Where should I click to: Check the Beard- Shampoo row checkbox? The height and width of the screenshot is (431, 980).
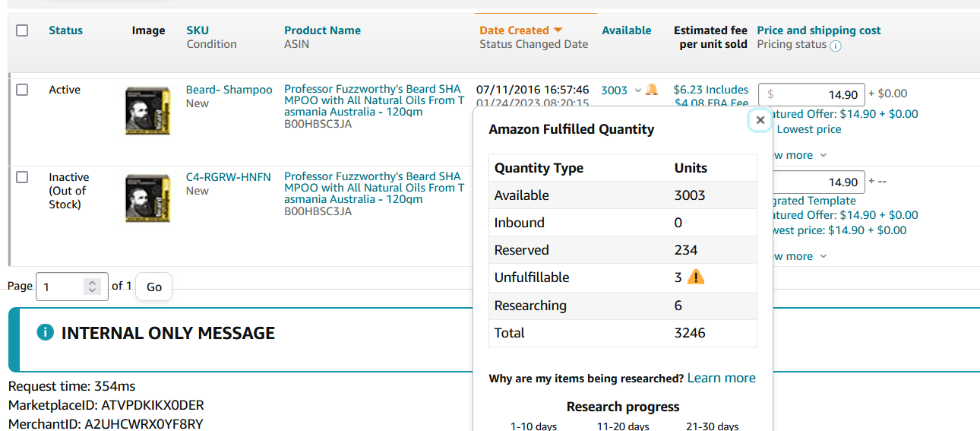22,90
